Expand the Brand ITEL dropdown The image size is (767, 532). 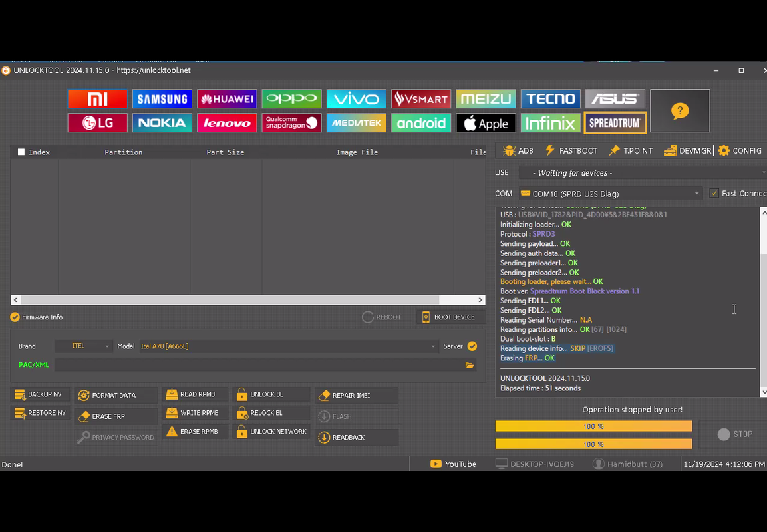[x=84, y=346]
